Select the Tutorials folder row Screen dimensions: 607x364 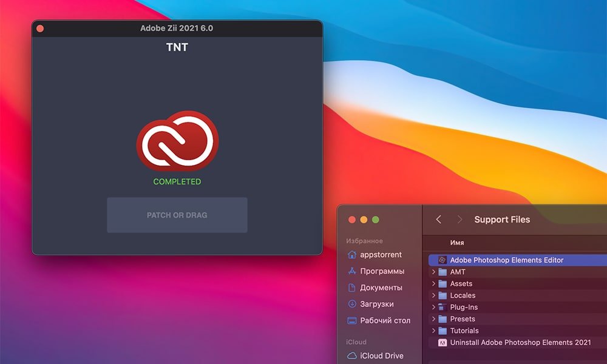[464, 331]
